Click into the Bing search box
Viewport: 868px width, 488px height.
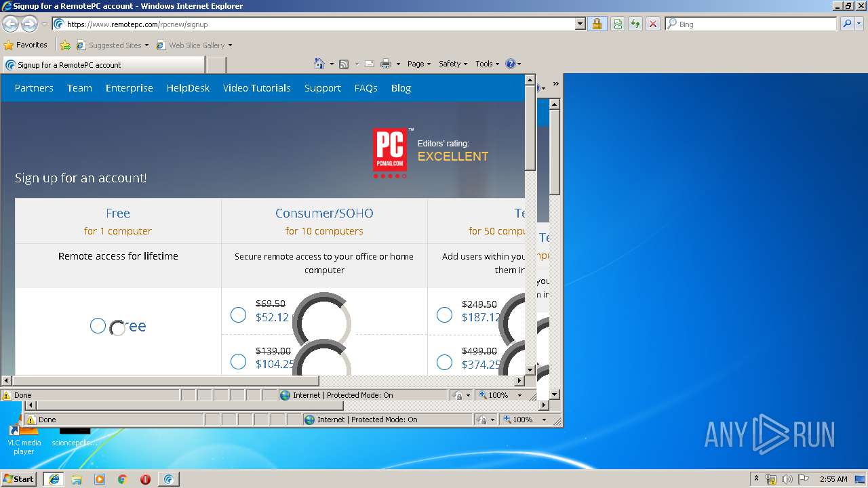pos(751,24)
